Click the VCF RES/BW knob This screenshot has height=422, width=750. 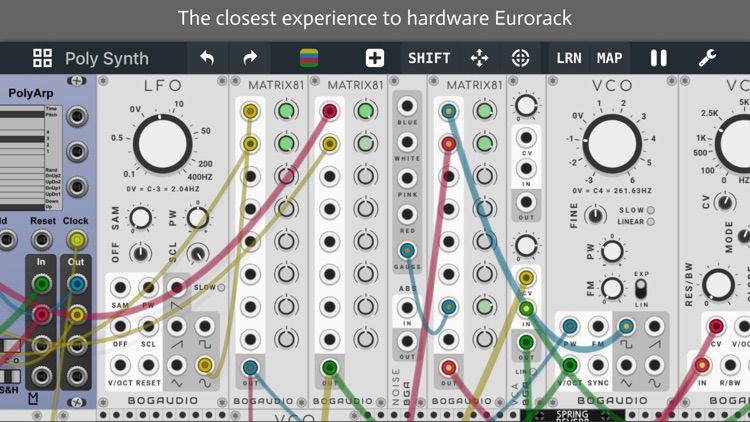(718, 285)
